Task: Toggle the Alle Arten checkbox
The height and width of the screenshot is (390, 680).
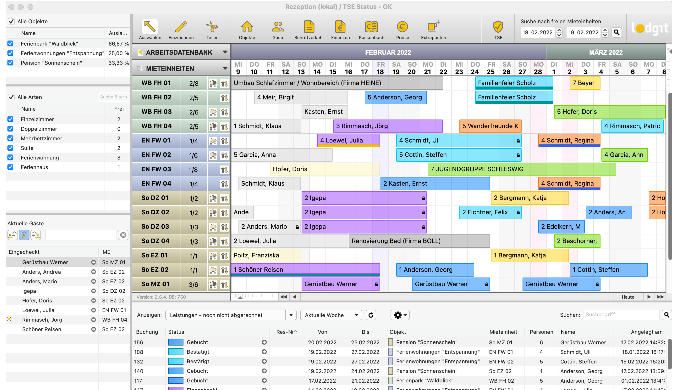Action: pos(12,97)
